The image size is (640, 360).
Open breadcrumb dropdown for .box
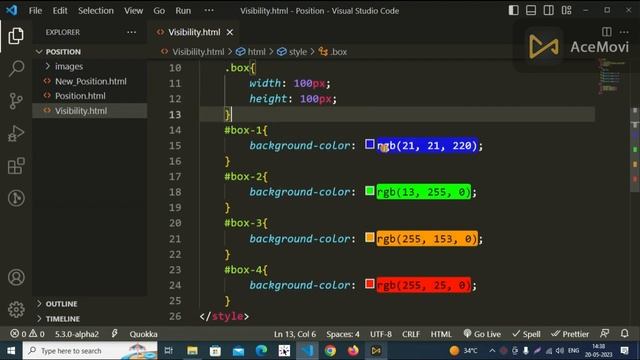(333, 52)
